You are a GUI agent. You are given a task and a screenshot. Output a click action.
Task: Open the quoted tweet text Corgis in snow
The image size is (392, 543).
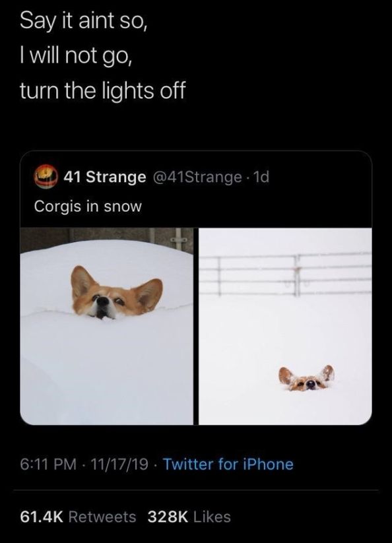88,206
